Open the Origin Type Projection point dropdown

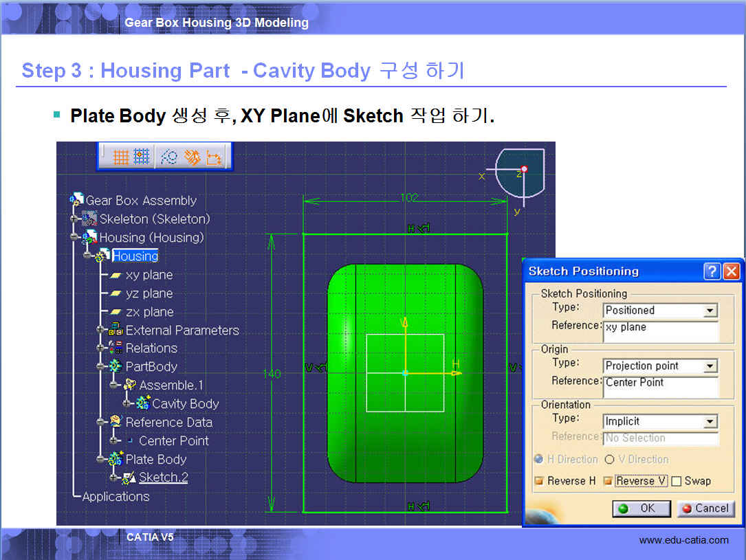click(x=710, y=366)
